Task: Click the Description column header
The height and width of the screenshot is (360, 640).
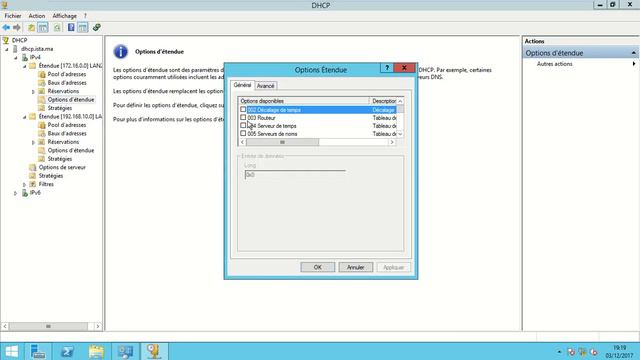Action: click(383, 101)
